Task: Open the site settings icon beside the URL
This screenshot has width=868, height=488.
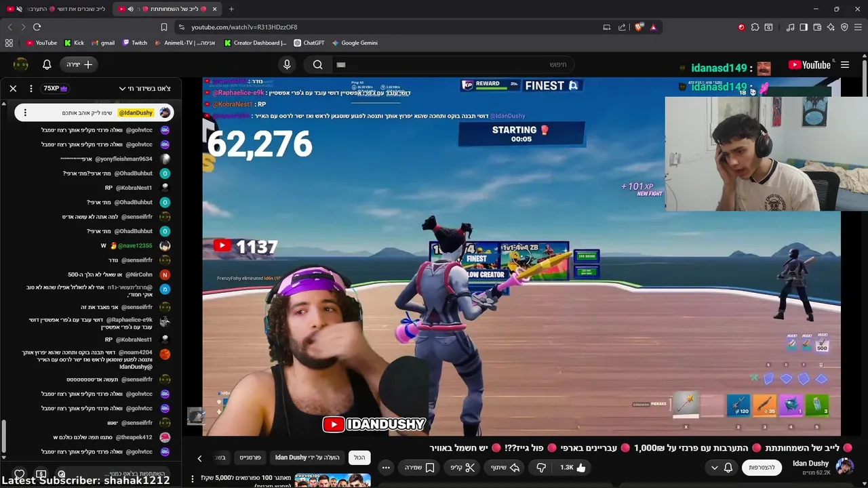Action: [181, 27]
